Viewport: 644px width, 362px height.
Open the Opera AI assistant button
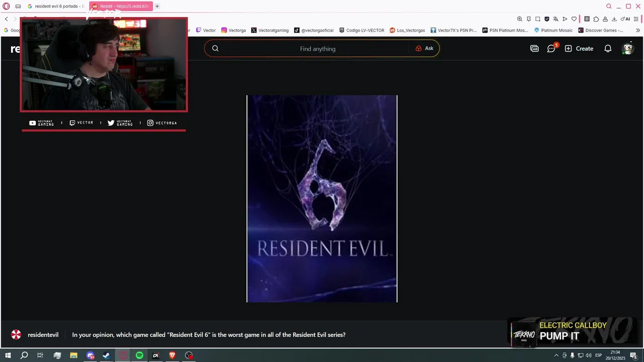pyautogui.click(x=625, y=19)
